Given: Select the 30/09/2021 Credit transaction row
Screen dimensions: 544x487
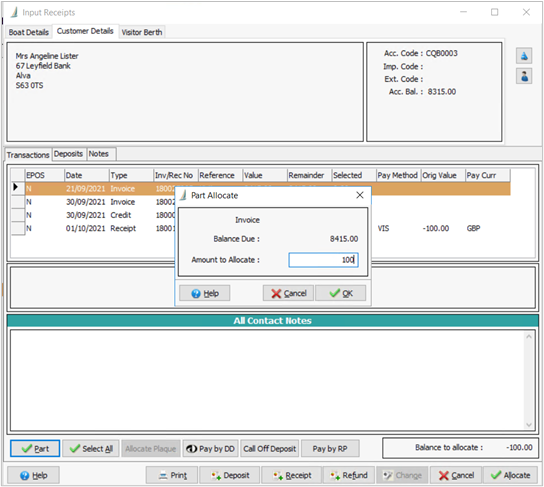Looking at the screenshot, I should [94, 215].
